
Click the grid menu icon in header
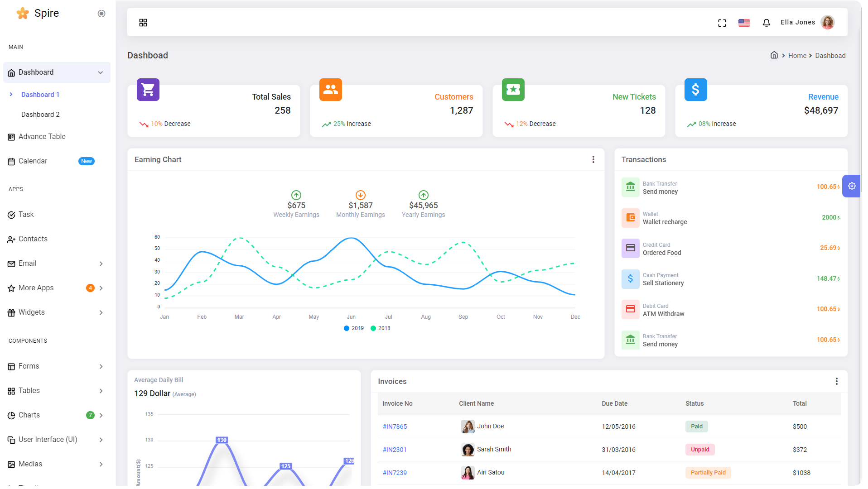pyautogui.click(x=143, y=23)
